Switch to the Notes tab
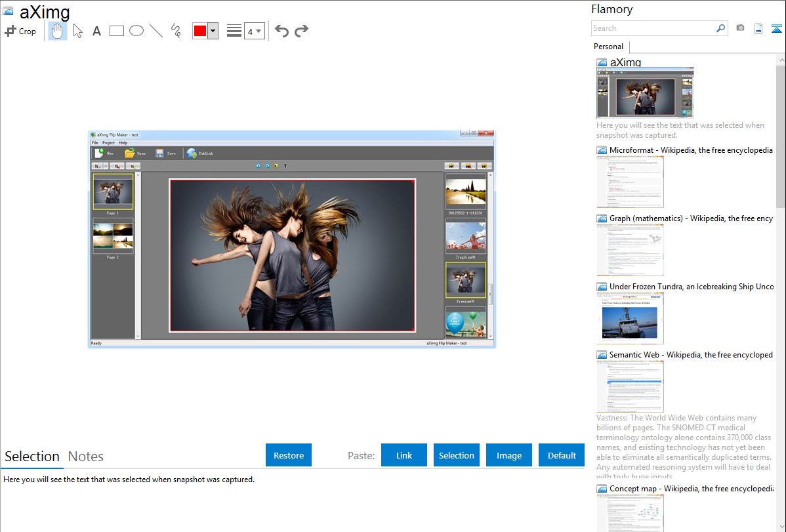 pos(86,457)
